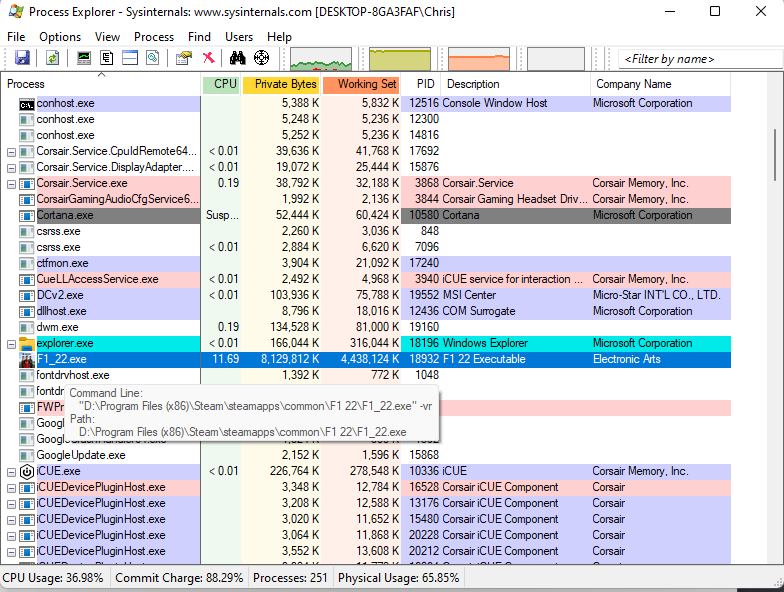Sort by the Description column header

516,84
